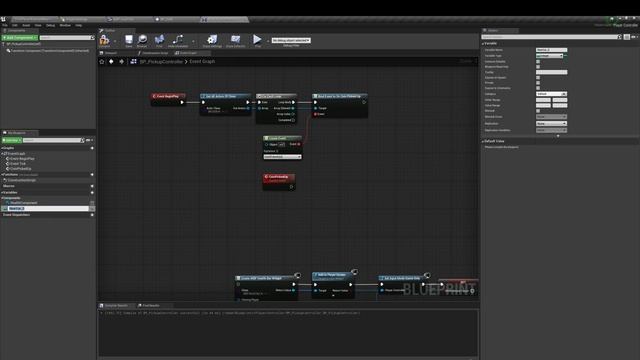Open the Variable Type dropdown
Screen dimensions: 640x360
click(x=549, y=56)
